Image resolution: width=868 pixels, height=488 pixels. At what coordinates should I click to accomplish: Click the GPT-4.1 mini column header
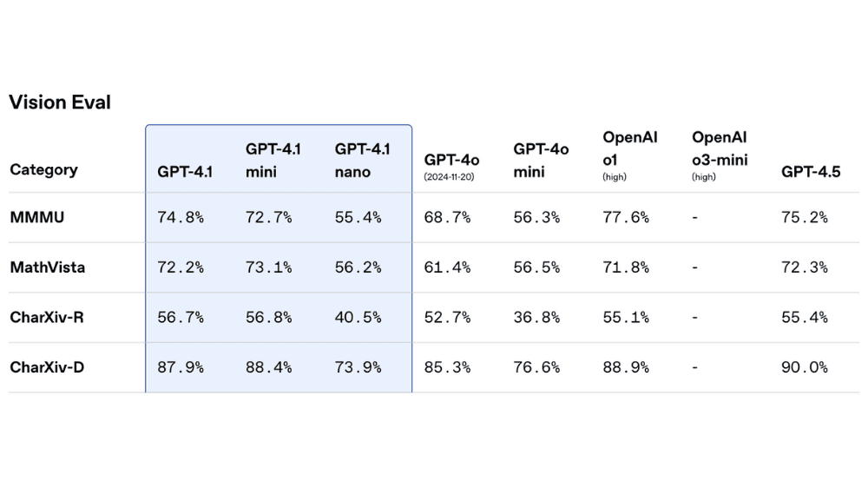(273, 160)
